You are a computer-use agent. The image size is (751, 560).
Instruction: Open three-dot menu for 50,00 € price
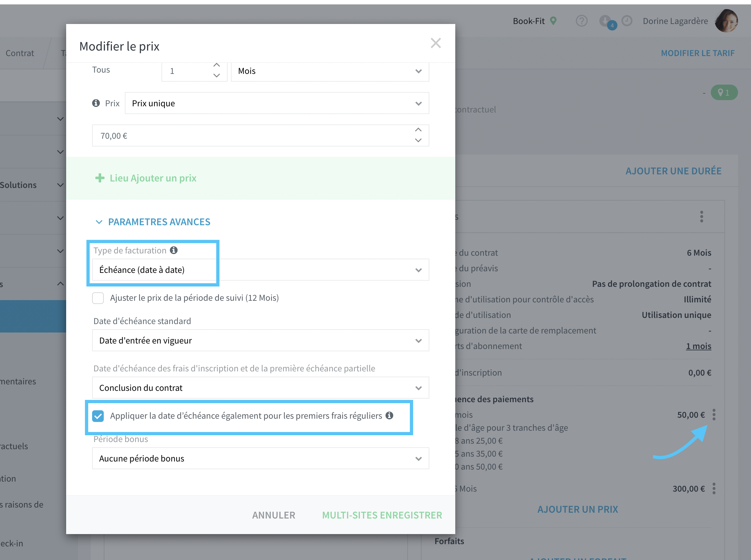[x=714, y=414]
